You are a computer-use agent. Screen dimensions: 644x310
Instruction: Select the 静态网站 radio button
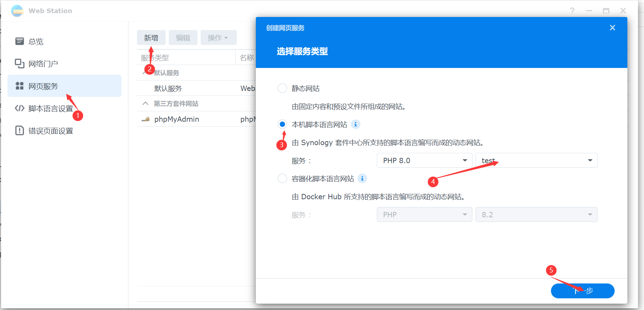coord(282,88)
